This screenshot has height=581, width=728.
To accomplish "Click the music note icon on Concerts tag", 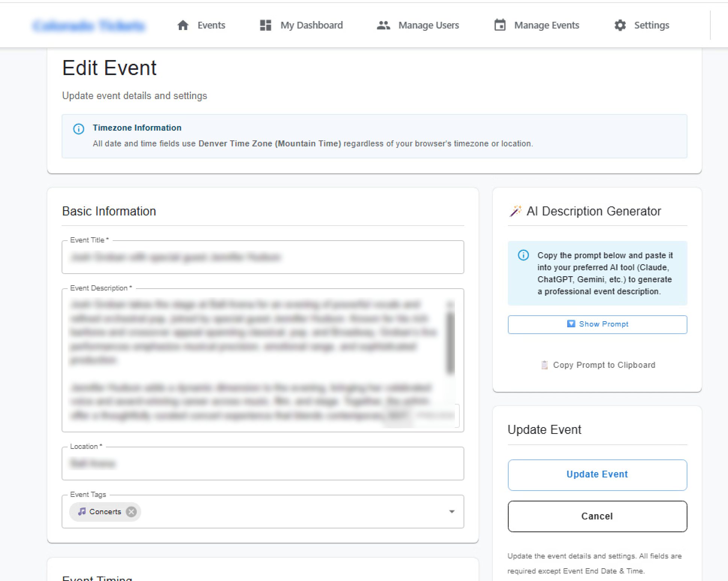I will [82, 511].
